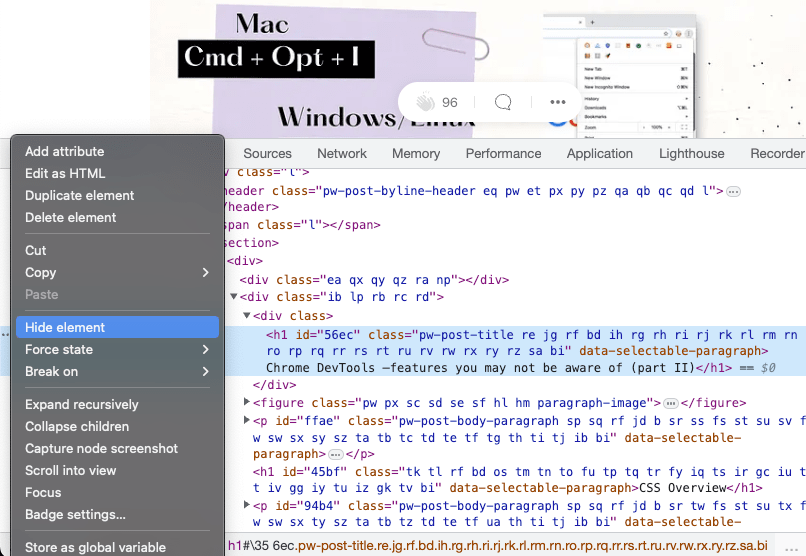The width and height of the screenshot is (806, 556).
Task: Click Focus in the context menu
Action: click(43, 493)
